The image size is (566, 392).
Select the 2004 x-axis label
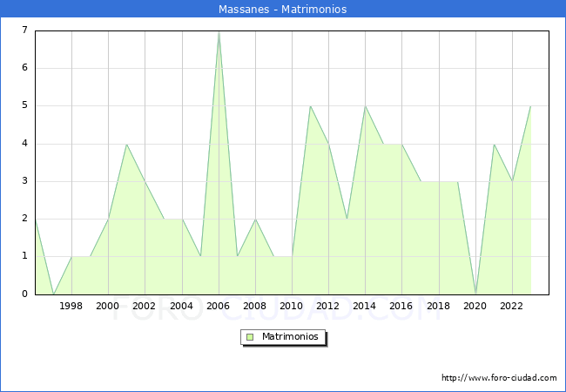(x=182, y=306)
